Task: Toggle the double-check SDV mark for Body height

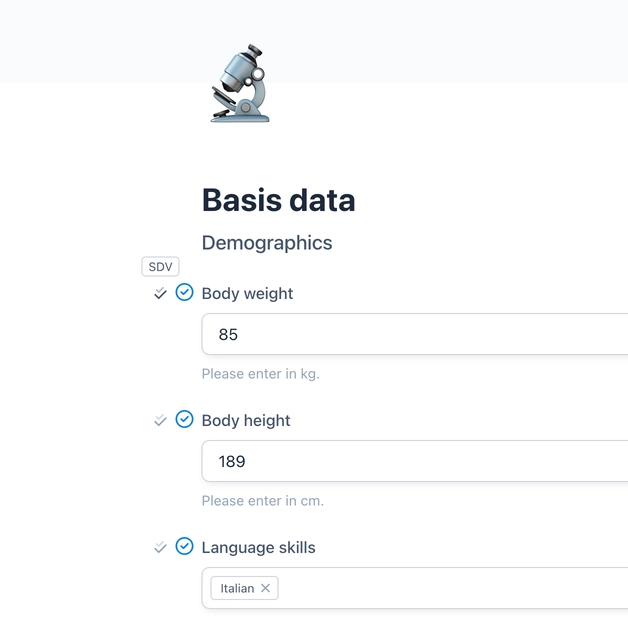Action: (x=160, y=421)
